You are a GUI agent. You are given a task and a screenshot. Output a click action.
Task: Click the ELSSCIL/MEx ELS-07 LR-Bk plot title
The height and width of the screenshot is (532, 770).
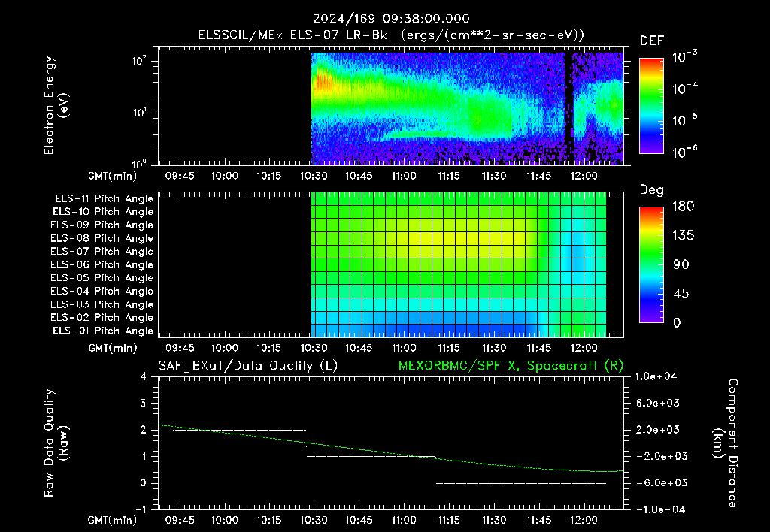pyautogui.click(x=391, y=35)
